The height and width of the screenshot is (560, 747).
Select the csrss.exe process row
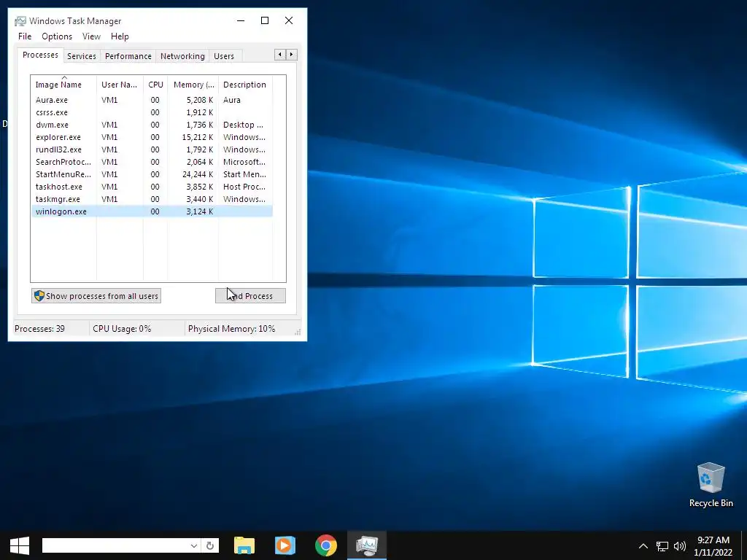152,112
